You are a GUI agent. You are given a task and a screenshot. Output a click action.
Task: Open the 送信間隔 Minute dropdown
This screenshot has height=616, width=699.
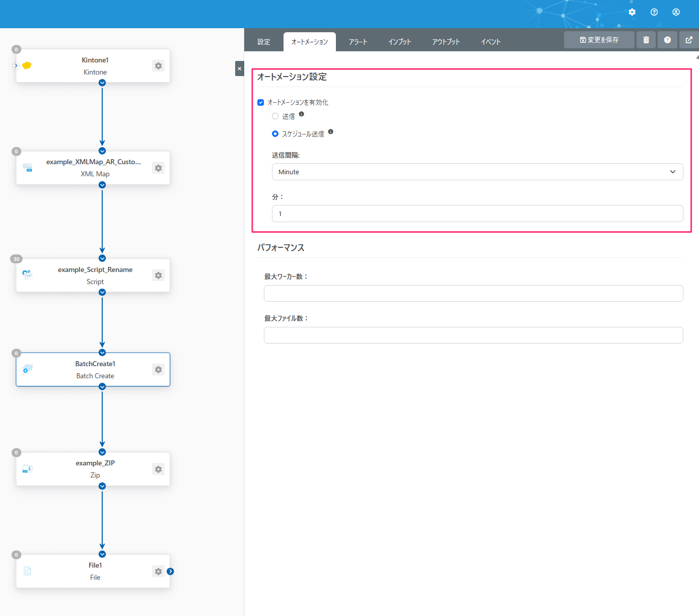[x=477, y=172]
